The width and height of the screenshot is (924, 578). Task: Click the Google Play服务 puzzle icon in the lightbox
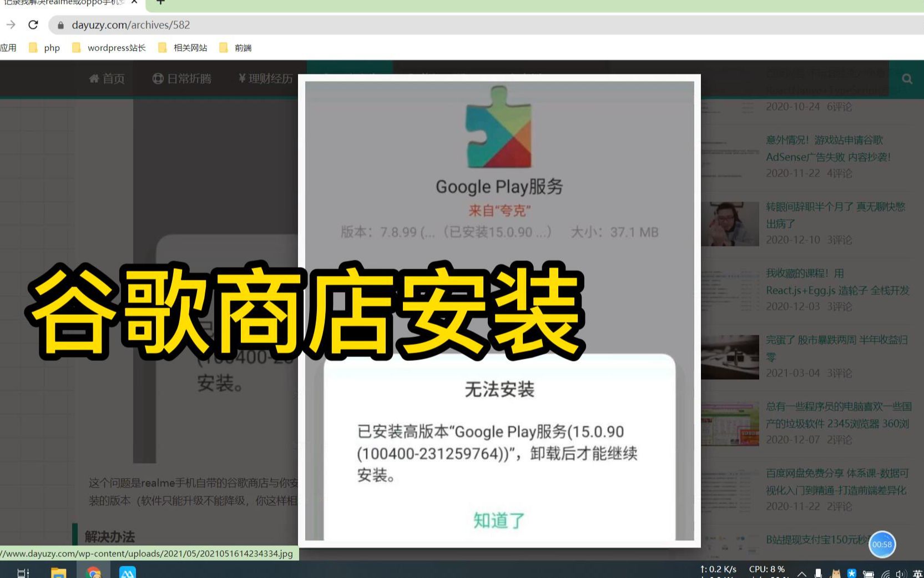pyautogui.click(x=499, y=127)
